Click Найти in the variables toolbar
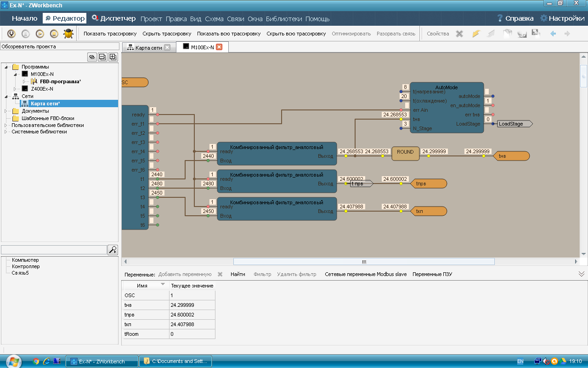The height and width of the screenshot is (368, 588). pyautogui.click(x=237, y=274)
